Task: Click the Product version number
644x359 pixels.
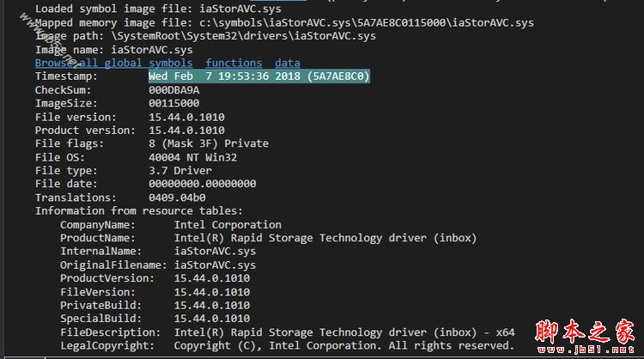Action: click(187, 131)
